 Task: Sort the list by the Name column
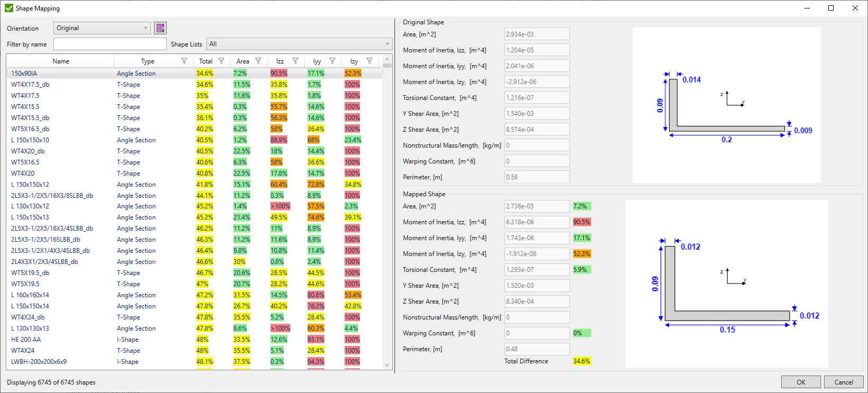[61, 61]
